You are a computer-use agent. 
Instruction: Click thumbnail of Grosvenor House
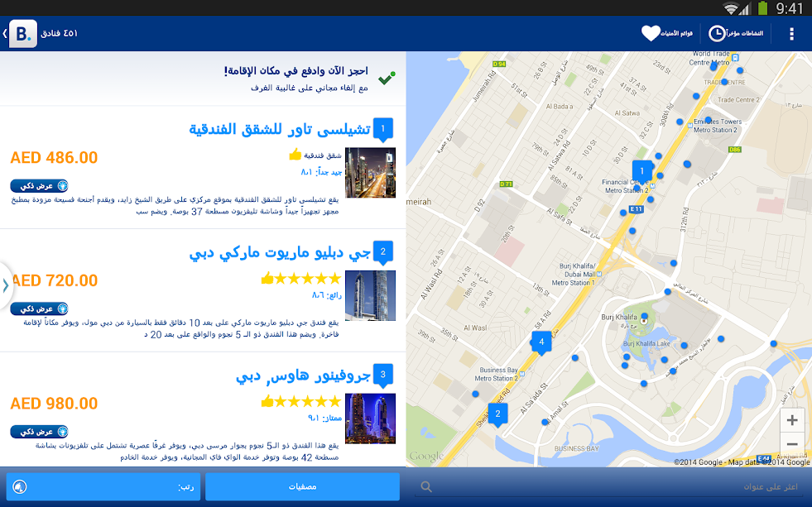(x=370, y=419)
